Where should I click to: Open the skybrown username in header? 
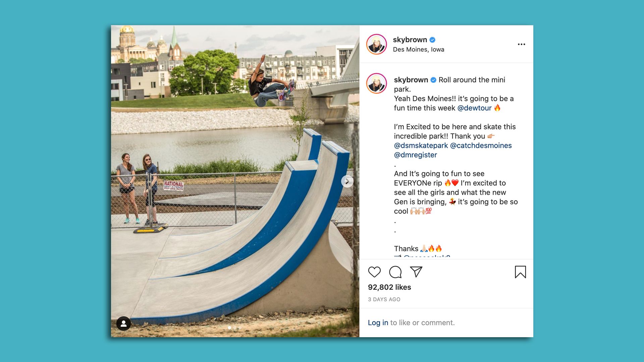[410, 40]
